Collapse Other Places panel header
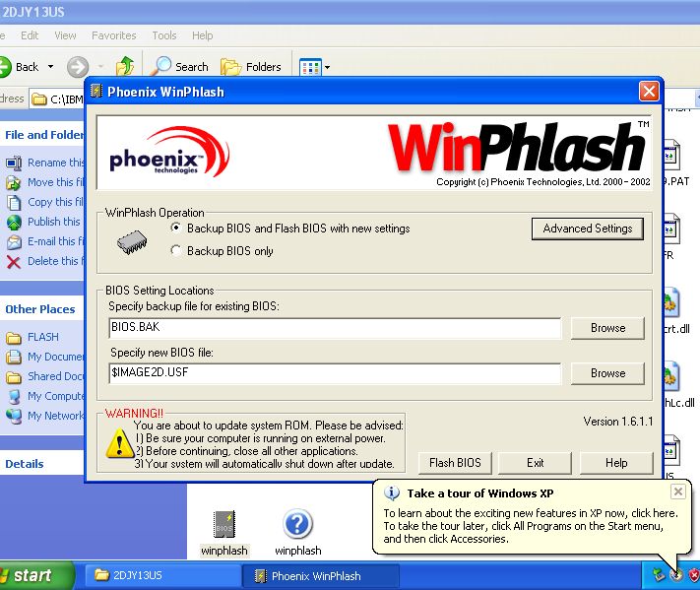The height and width of the screenshot is (590, 700). tap(42, 309)
